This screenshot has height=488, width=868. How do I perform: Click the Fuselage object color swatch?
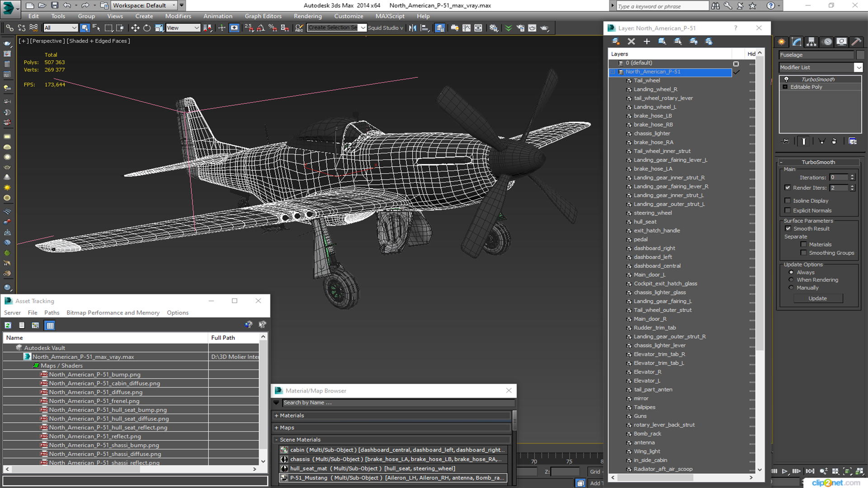(x=860, y=55)
